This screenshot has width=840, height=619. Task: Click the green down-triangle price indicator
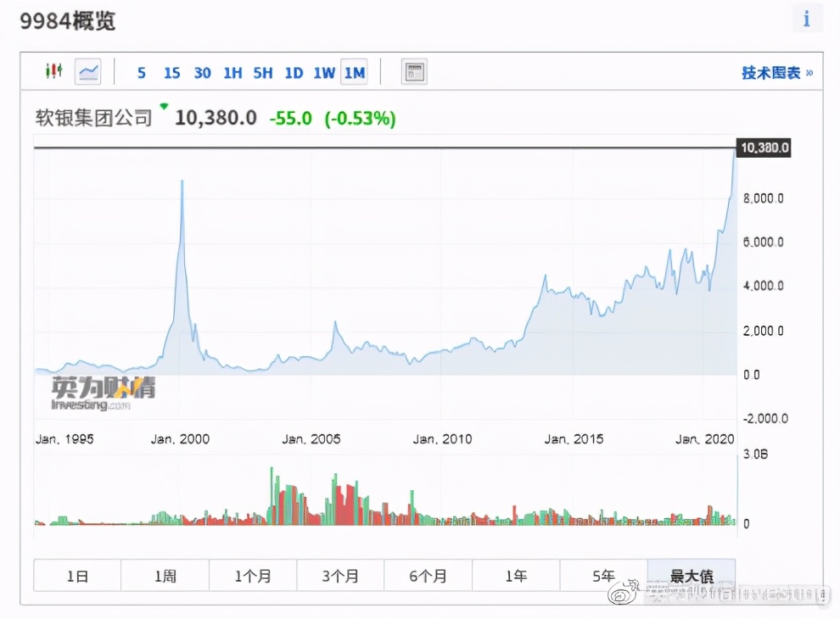click(164, 107)
